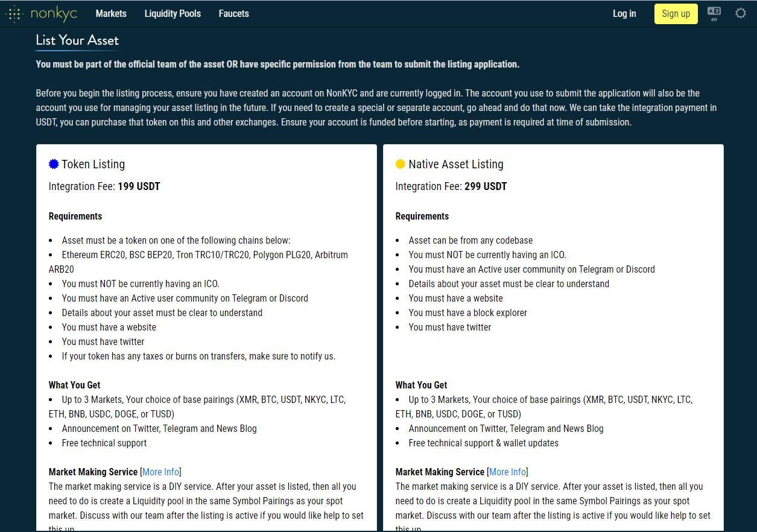
Task: Open the language selector icon labeled en
Action: tap(714, 14)
